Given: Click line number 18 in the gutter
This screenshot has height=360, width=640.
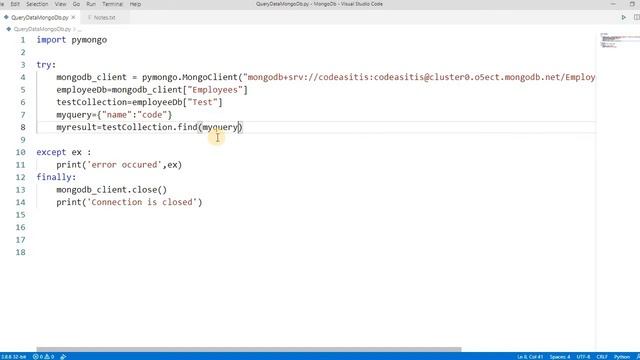Looking at the screenshot, I should [20, 252].
